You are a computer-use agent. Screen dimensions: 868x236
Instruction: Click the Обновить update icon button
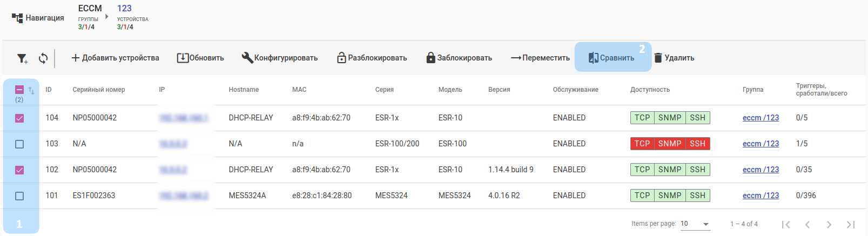(x=200, y=58)
